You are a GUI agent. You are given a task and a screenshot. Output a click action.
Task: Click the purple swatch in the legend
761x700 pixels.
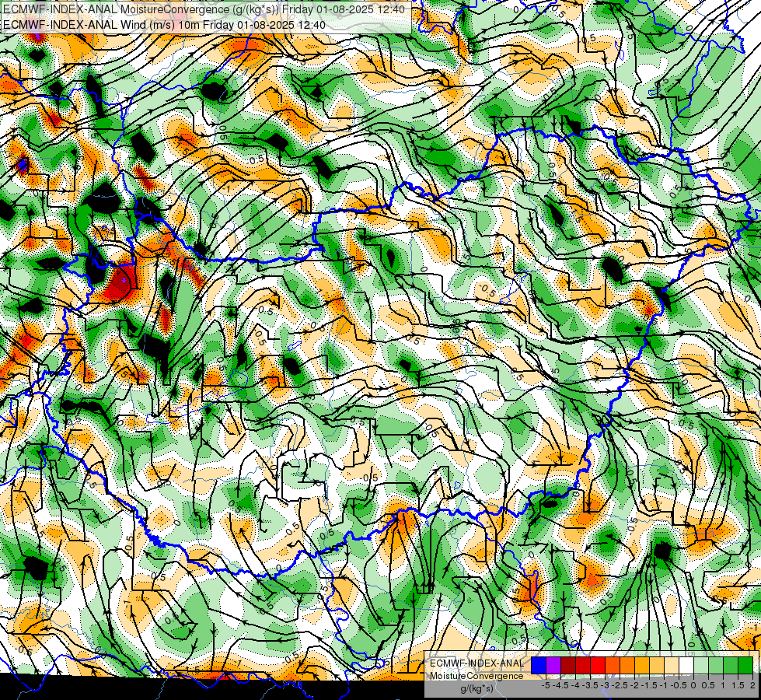(553, 665)
